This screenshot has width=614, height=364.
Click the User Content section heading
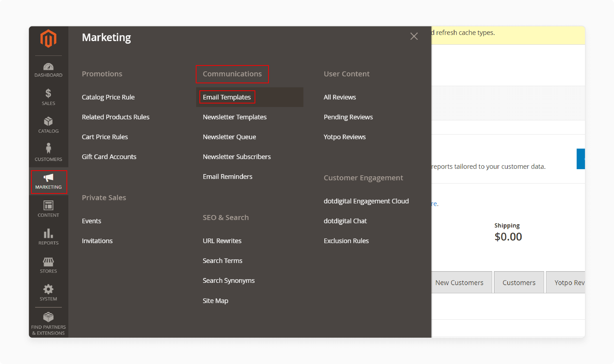pyautogui.click(x=347, y=74)
